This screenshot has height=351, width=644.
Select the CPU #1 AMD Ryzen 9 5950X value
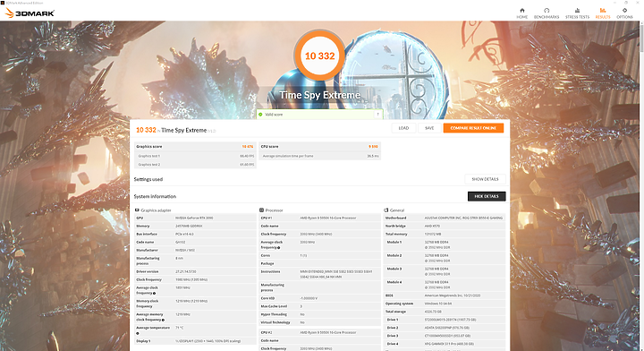pos(328,218)
